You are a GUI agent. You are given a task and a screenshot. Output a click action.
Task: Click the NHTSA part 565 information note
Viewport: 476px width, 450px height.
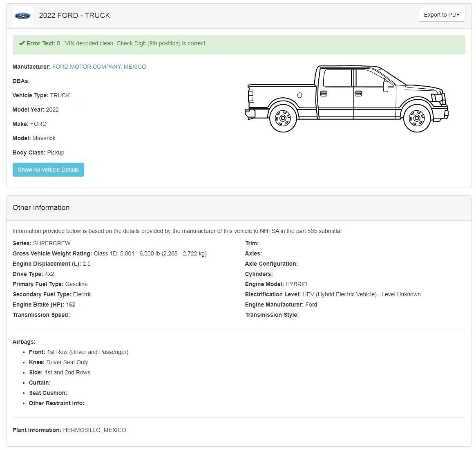coord(177,231)
